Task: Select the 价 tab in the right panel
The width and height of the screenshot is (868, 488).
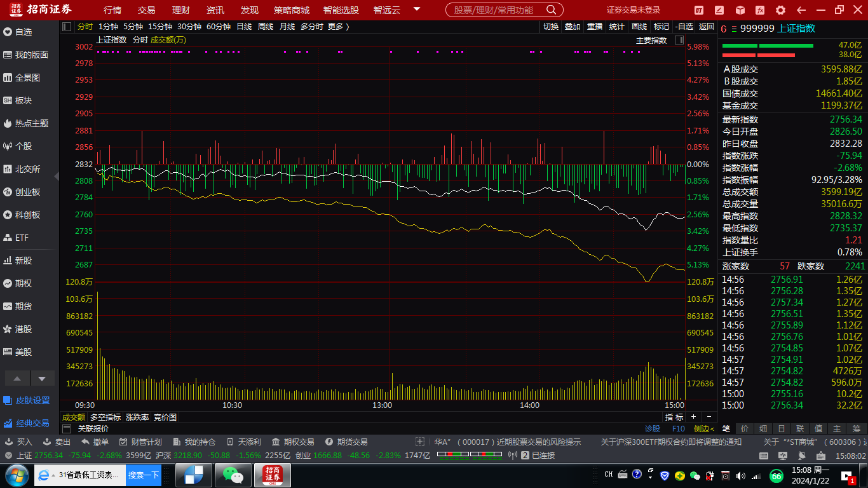Action: [x=745, y=428]
